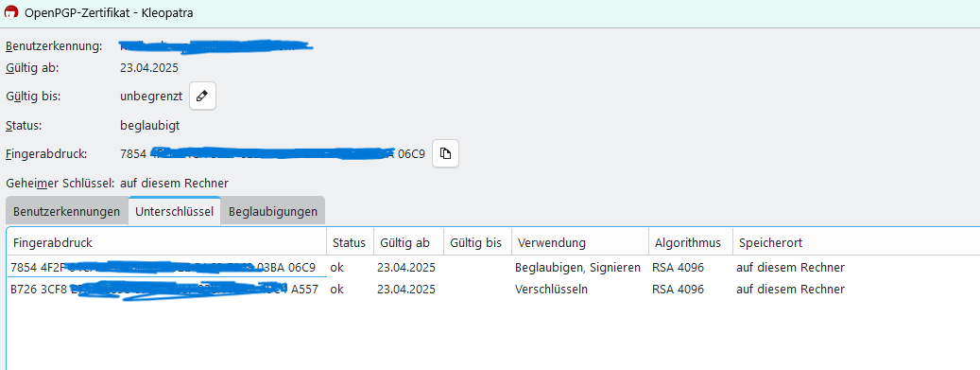This screenshot has height=370, width=980.
Task: Sort by the Status column header
Action: tap(350, 242)
